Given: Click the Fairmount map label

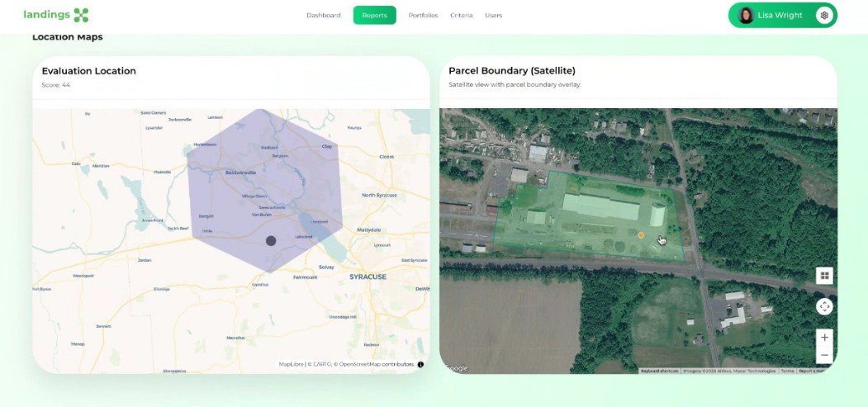Looking at the screenshot, I should [x=305, y=277].
